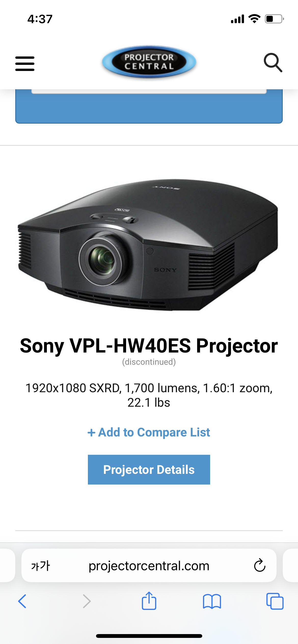Click Add to Compare List link
The image size is (298, 644).
[149, 432]
